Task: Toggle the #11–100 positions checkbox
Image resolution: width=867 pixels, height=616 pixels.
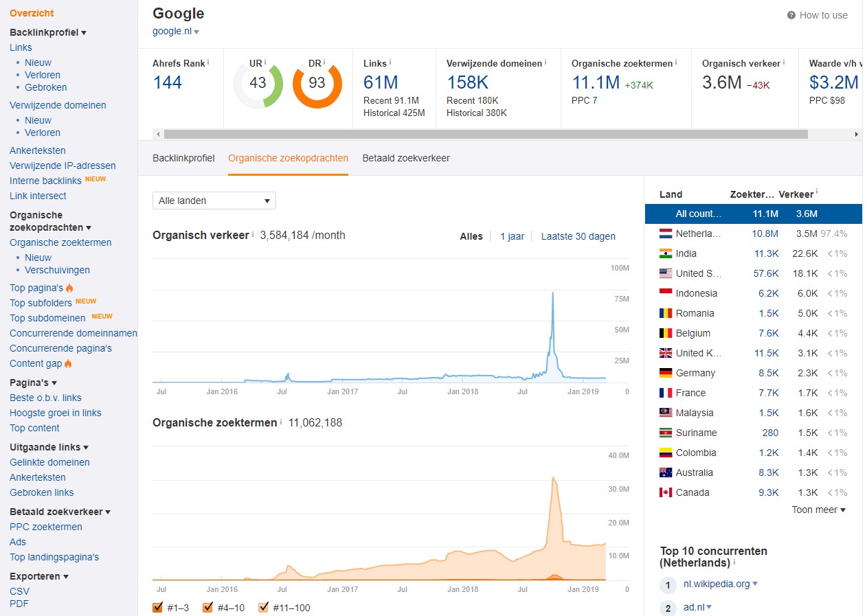Action: [x=264, y=607]
